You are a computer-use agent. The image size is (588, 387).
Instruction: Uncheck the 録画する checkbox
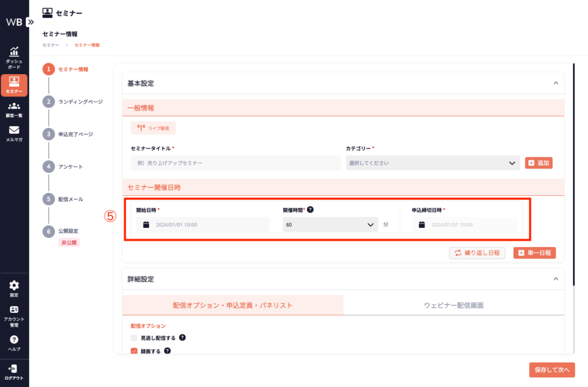coord(134,351)
